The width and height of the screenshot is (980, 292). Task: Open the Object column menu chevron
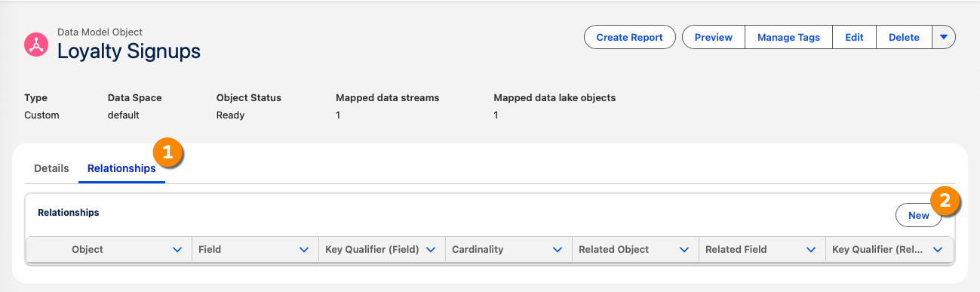pyautogui.click(x=177, y=249)
